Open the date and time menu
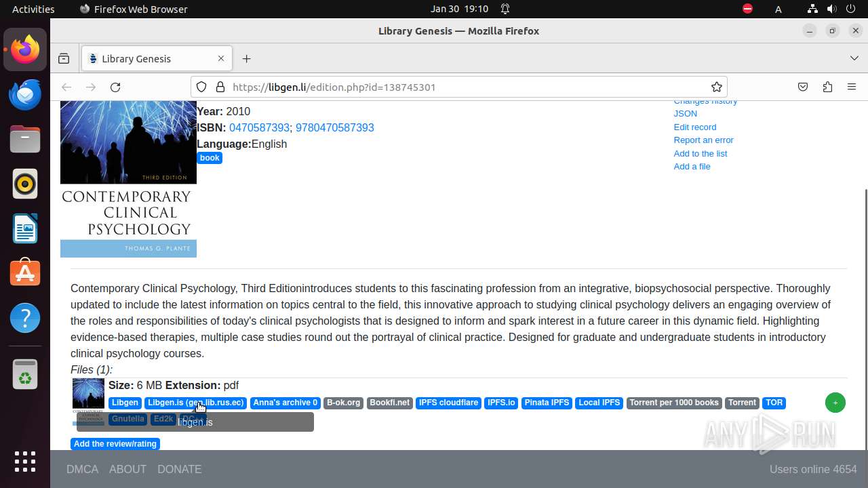 point(459,9)
